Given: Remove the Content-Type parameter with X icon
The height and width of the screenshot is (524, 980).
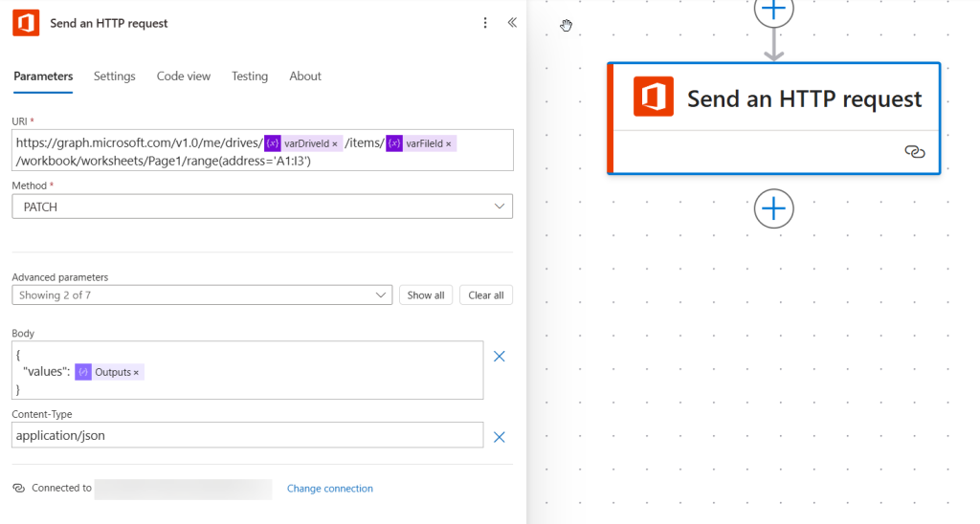Looking at the screenshot, I should coord(499,437).
